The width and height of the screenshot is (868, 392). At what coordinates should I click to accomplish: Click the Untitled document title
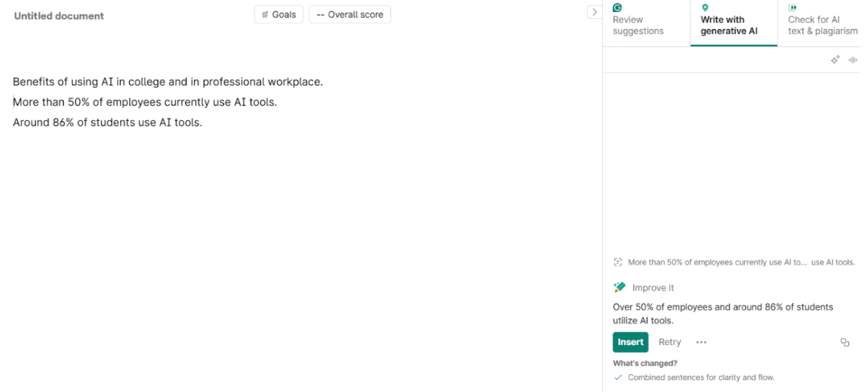(x=59, y=15)
